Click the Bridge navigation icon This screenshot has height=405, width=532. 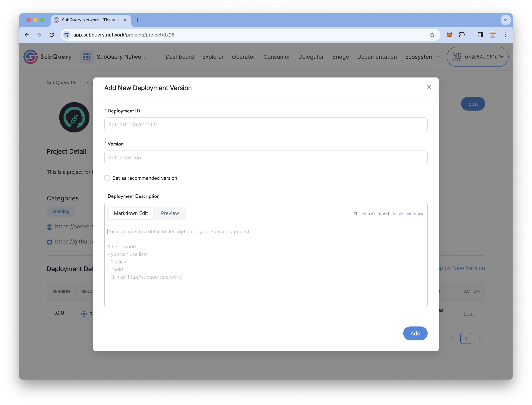pyautogui.click(x=340, y=57)
